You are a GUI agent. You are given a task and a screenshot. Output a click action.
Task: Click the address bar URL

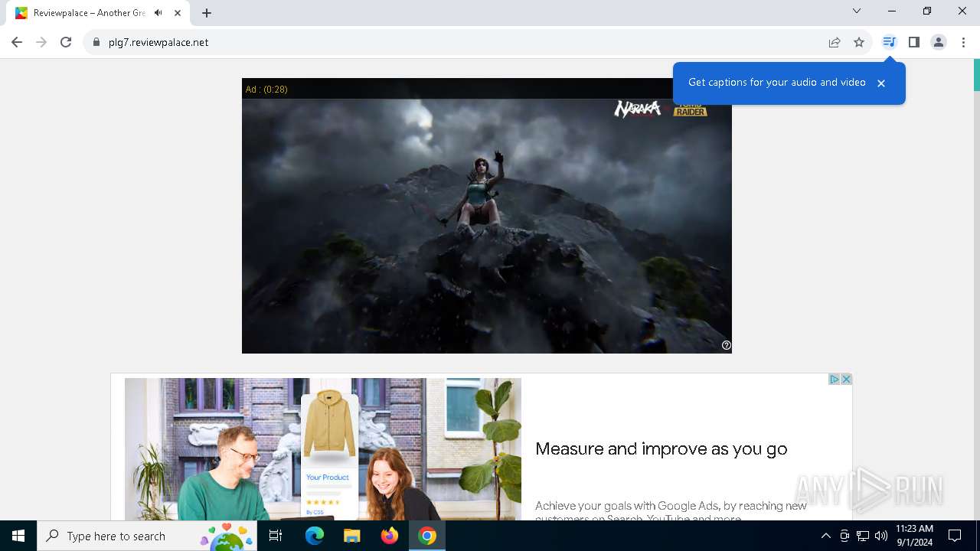point(158,42)
